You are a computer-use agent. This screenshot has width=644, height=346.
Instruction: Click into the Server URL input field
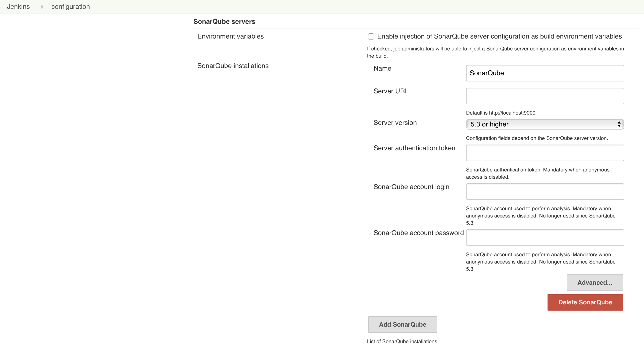pos(545,96)
